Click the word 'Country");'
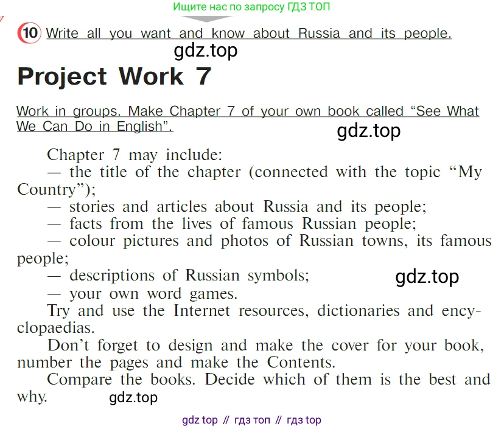 [57, 189]
